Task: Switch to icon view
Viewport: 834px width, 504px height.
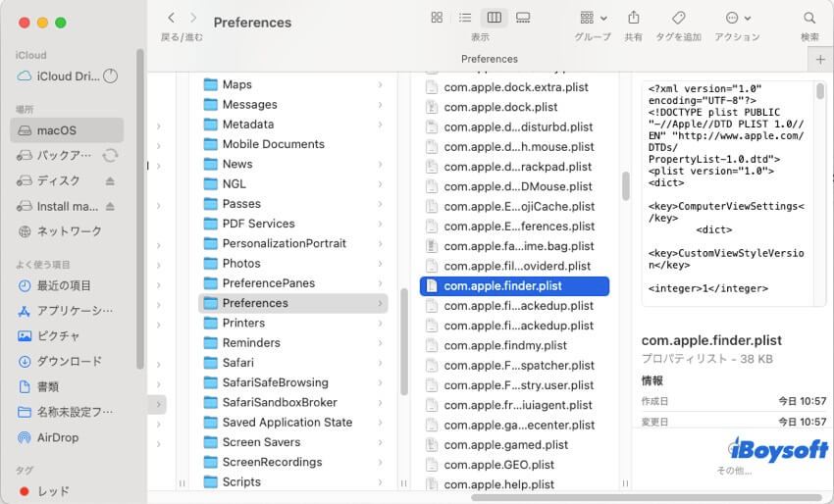Action: pyautogui.click(x=437, y=18)
